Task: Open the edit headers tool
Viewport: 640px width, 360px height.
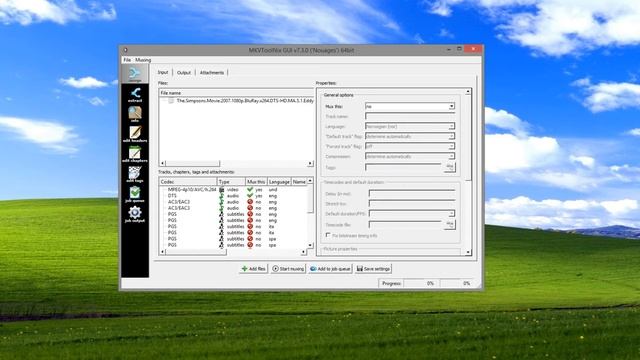Action: pyautogui.click(x=135, y=134)
